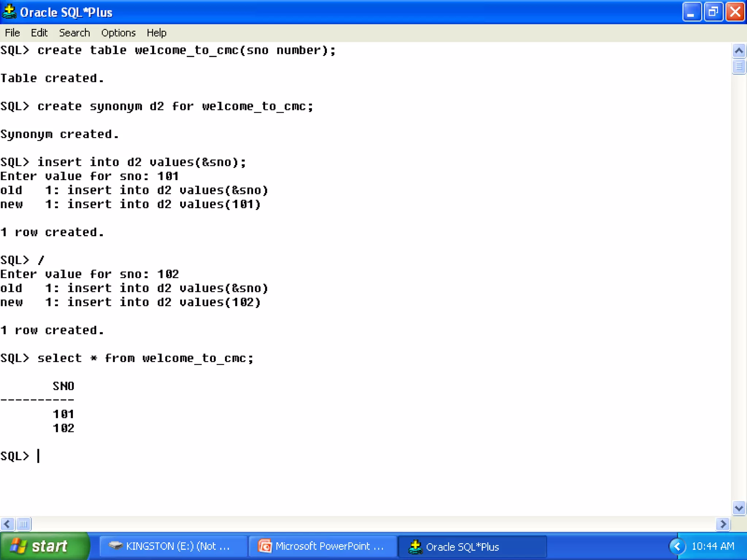Viewport: 747px width, 560px height.
Task: Click the horizontal scrollbar left arrow
Action: coord(7,524)
